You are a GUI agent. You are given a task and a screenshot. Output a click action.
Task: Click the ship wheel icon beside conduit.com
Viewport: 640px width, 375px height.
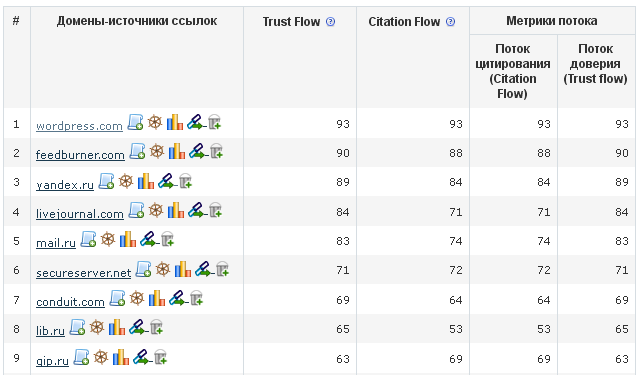click(x=137, y=298)
